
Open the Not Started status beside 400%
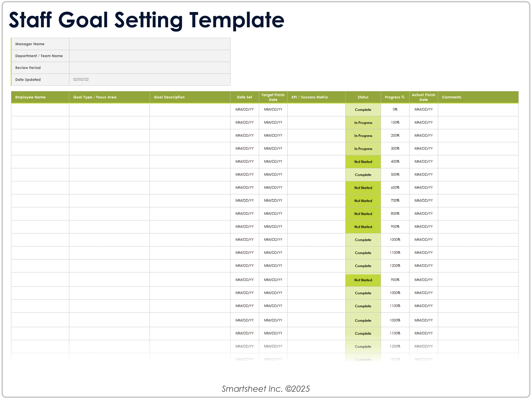pyautogui.click(x=363, y=162)
